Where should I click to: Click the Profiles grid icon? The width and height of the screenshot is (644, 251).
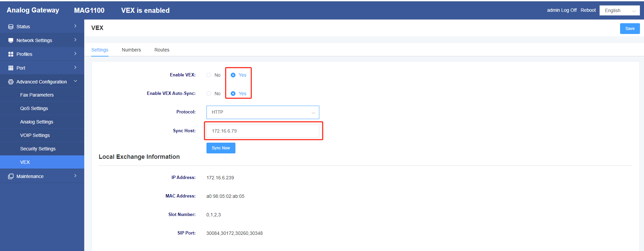[x=11, y=54]
